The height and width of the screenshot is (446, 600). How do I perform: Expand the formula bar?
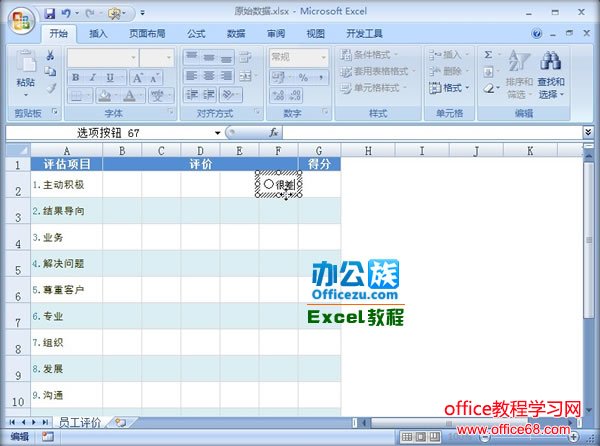coord(588,132)
